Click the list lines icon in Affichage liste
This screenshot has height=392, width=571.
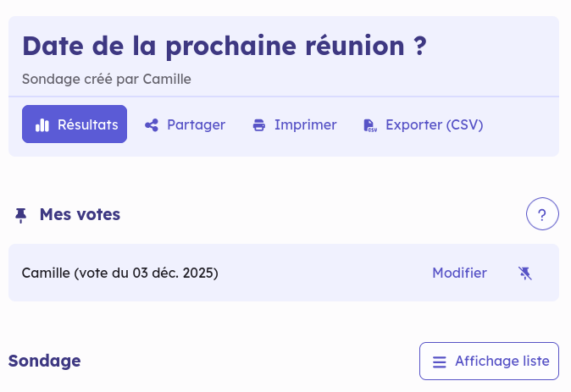pyautogui.click(x=440, y=362)
